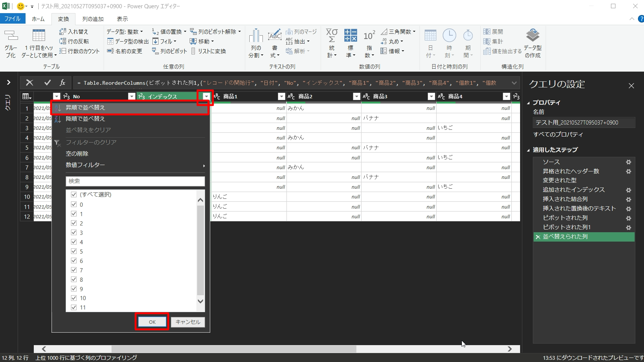644x362 pixels.
Task: Click the グループ化 (Group By) icon
Action: pos(11,36)
